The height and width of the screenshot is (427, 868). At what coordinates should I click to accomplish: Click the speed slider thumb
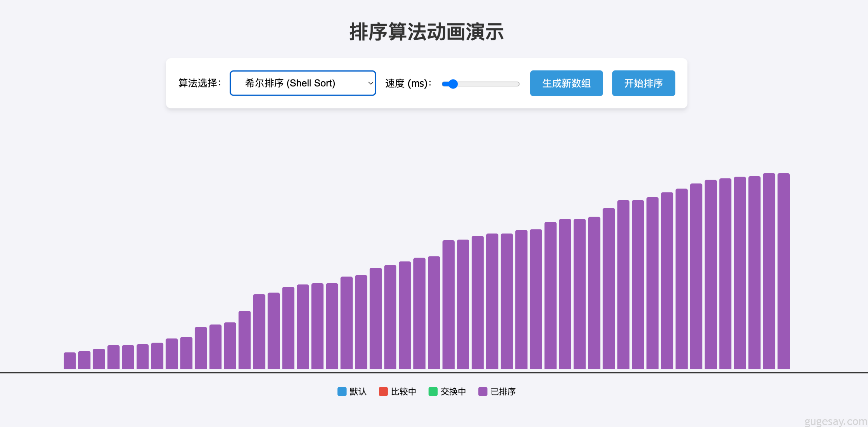click(453, 84)
